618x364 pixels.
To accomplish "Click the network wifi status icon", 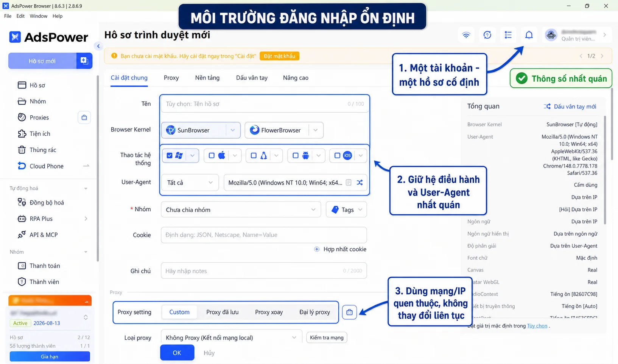I will coord(466,35).
